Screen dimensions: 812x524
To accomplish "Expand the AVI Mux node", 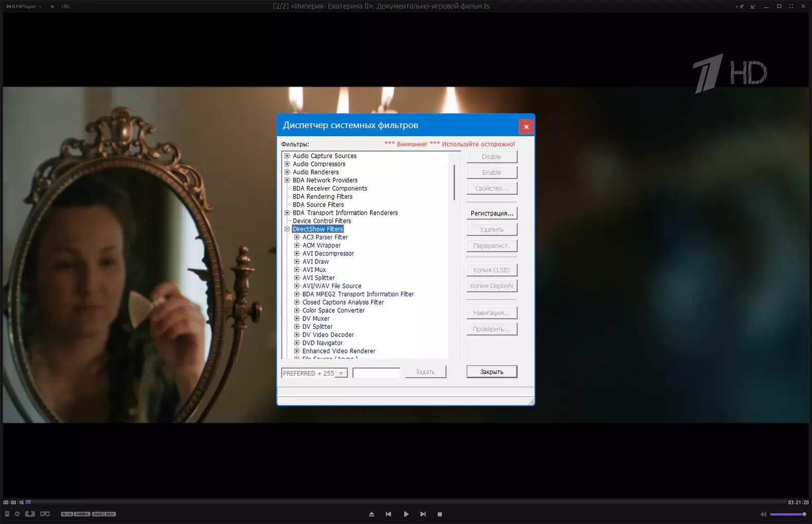I will click(x=297, y=270).
